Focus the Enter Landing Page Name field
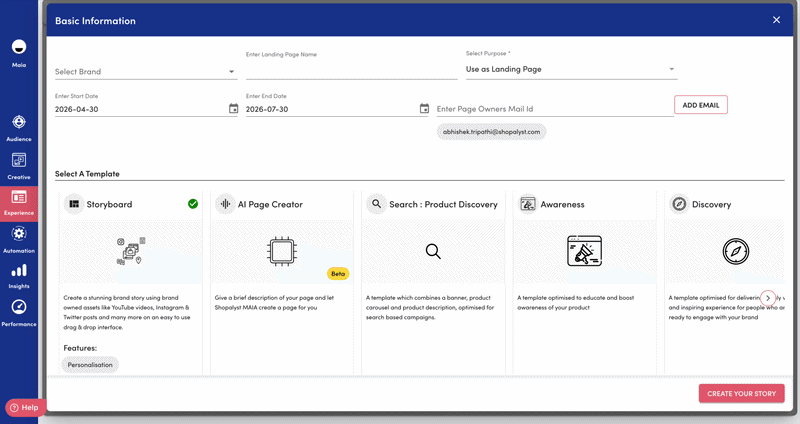The height and width of the screenshot is (424, 800). click(x=352, y=69)
